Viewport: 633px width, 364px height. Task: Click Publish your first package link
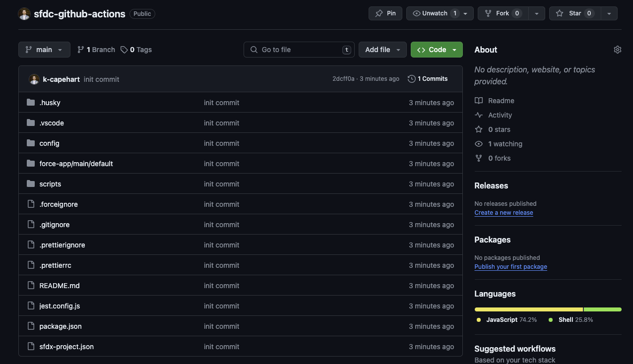point(510,267)
